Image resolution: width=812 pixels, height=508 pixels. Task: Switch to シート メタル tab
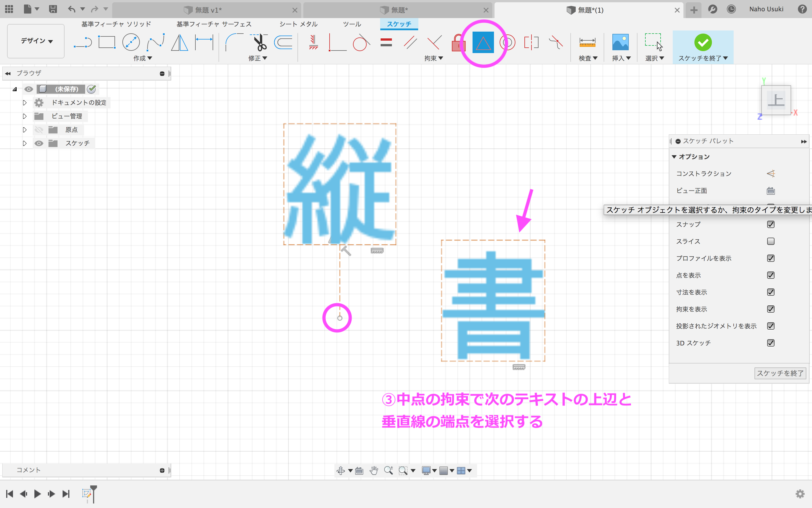[x=298, y=24]
